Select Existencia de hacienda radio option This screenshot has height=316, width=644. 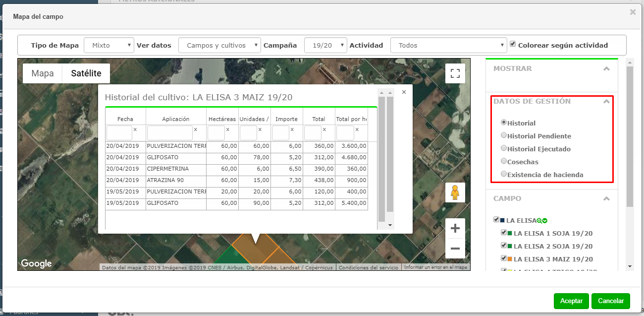click(504, 174)
